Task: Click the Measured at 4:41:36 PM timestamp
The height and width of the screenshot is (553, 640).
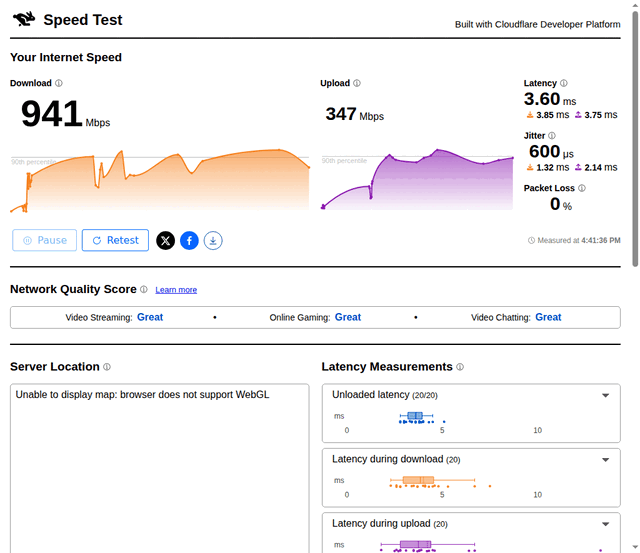Action: (574, 240)
